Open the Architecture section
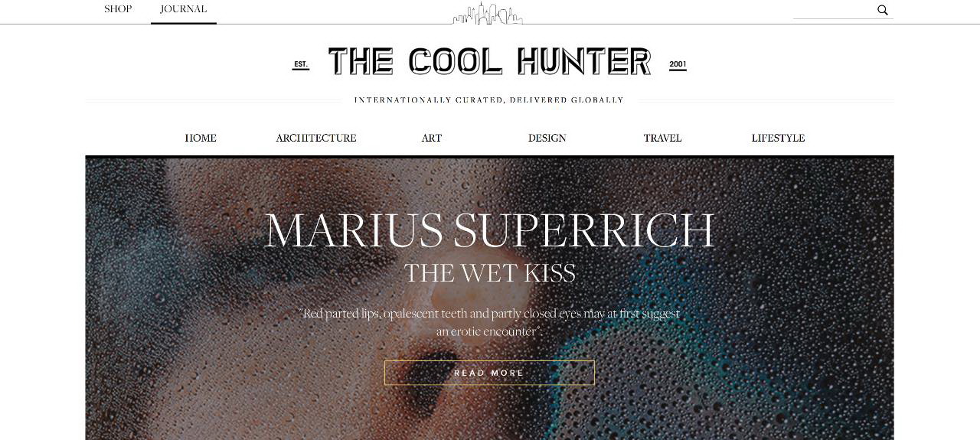 (316, 138)
